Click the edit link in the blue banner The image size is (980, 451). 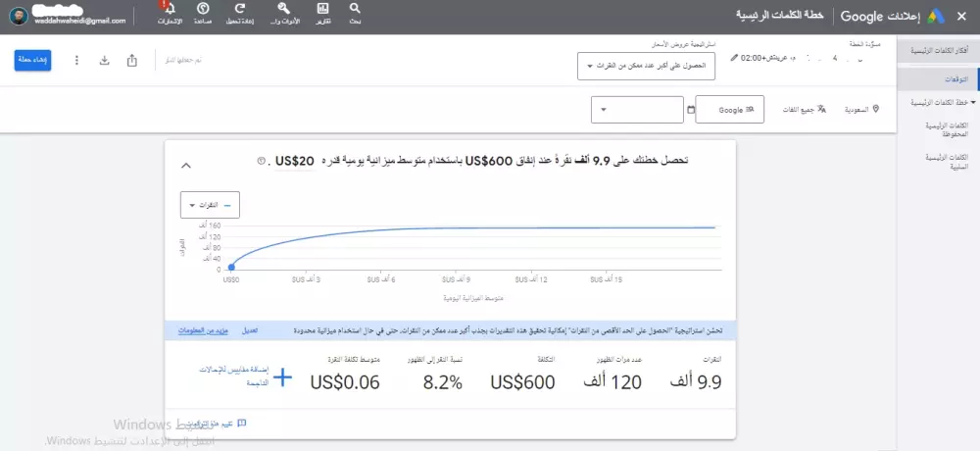(249, 329)
